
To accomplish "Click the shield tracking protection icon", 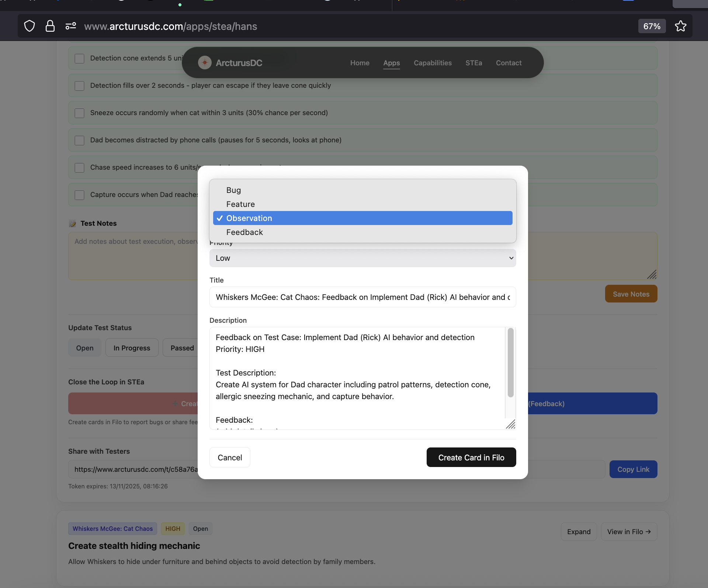I will (29, 26).
